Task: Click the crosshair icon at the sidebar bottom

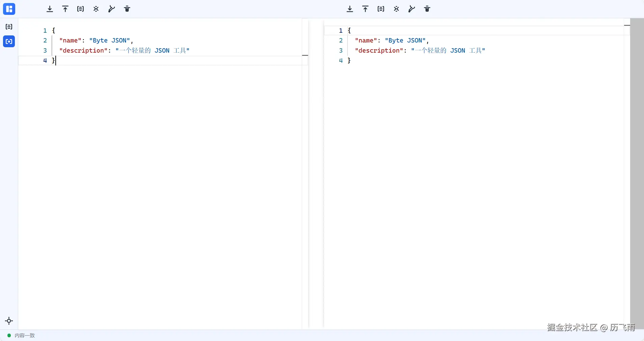Action: 9,321
